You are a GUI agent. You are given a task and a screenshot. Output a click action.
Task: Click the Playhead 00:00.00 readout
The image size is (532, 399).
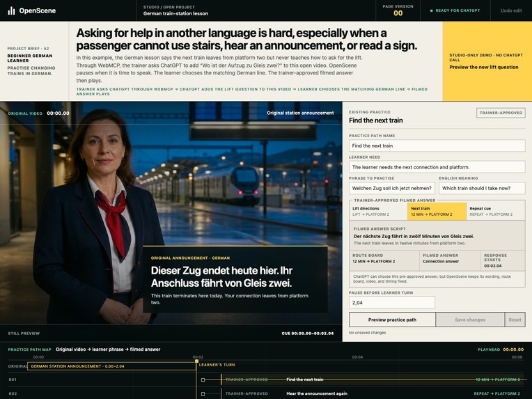pyautogui.click(x=501, y=349)
